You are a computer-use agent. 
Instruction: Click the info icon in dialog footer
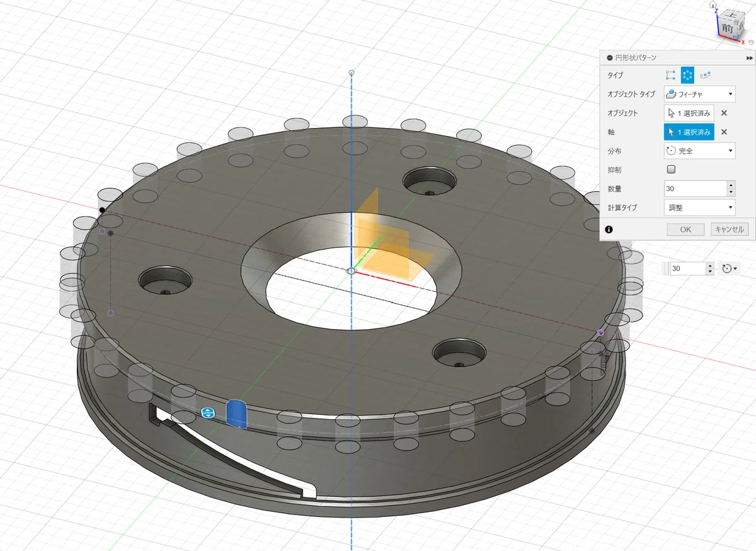[x=609, y=229]
